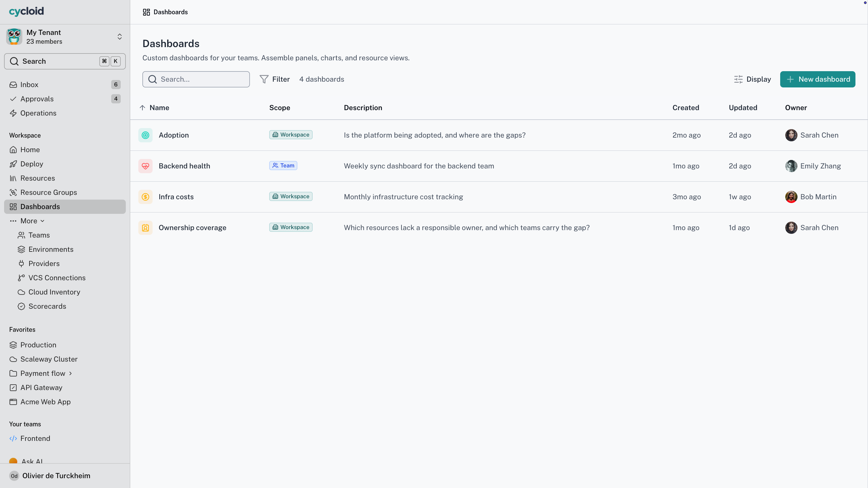Expand My Tenant switcher
The image size is (868, 488).
[120, 37]
